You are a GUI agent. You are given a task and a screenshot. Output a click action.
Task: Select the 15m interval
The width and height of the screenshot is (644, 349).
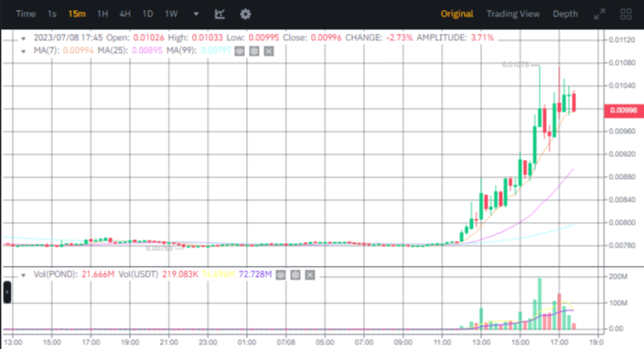pyautogui.click(x=77, y=14)
